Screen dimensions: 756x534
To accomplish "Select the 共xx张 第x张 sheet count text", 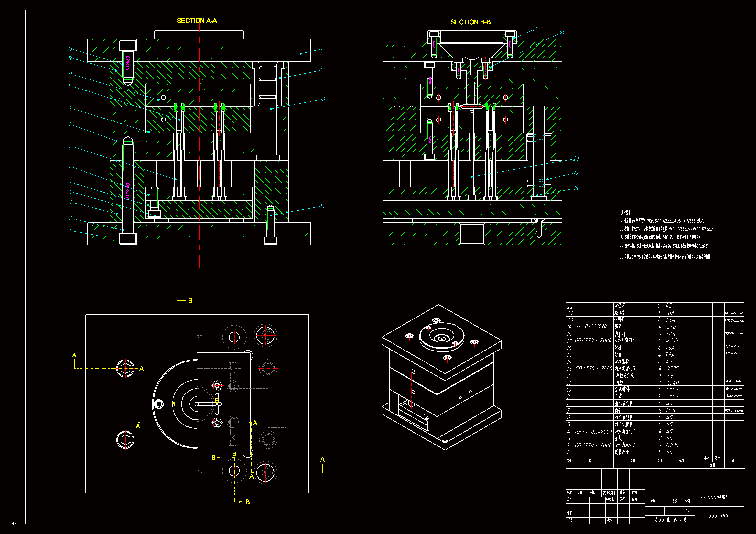I will point(670,520).
